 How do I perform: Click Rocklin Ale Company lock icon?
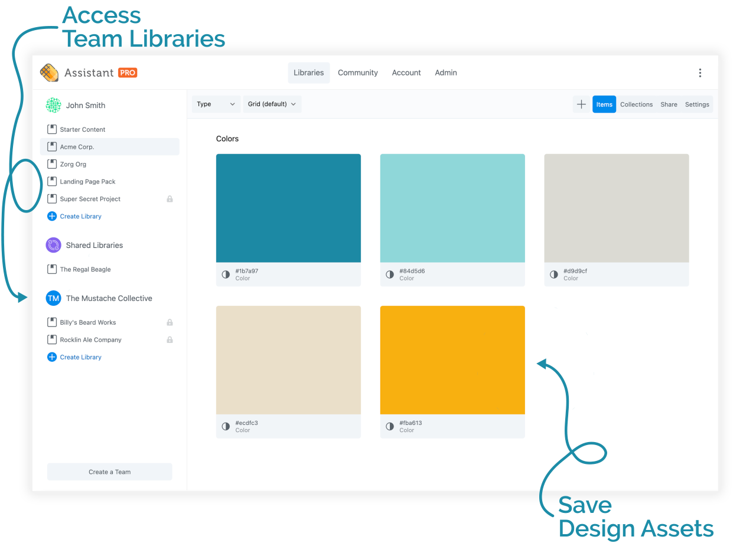pyautogui.click(x=170, y=340)
